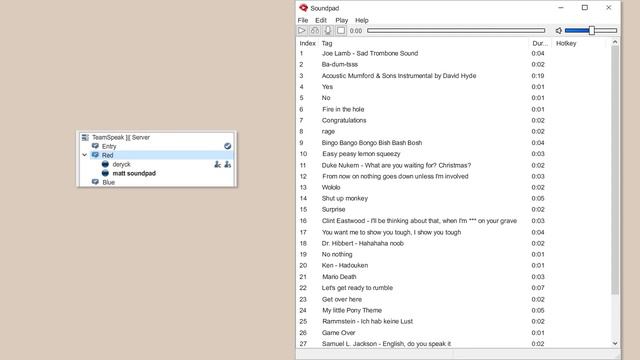Click the Blue channel icon
This screenshot has height=360, width=640.
95,182
